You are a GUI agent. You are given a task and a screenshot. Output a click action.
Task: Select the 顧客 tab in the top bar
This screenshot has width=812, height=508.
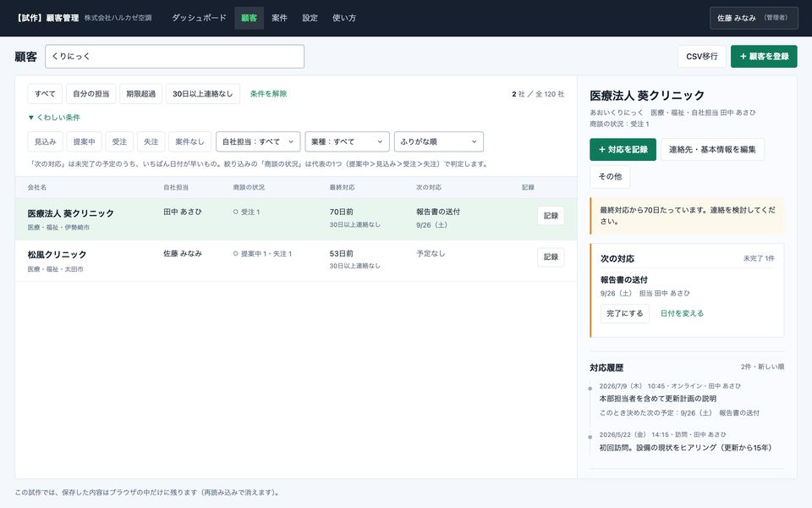click(249, 18)
